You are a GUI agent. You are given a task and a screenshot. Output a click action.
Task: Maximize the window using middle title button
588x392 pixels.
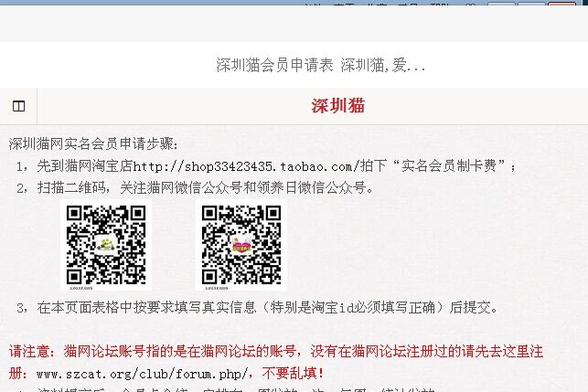pyautogui.click(x=531, y=3)
